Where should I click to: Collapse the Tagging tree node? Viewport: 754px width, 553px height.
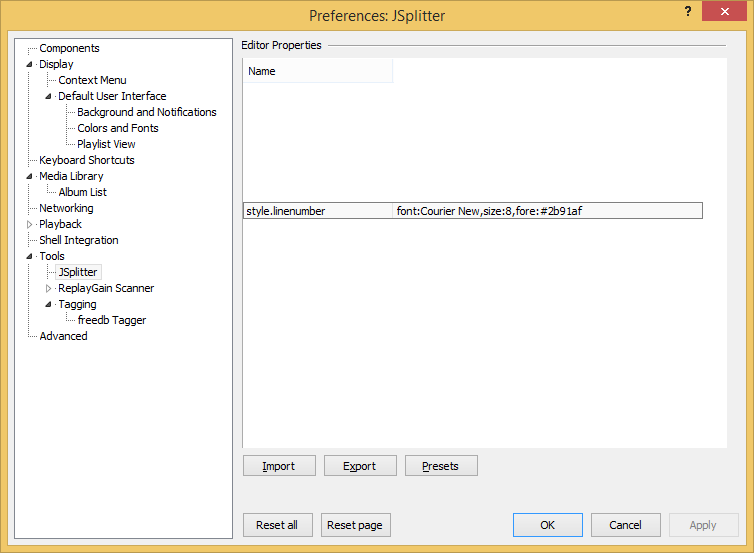(x=48, y=304)
